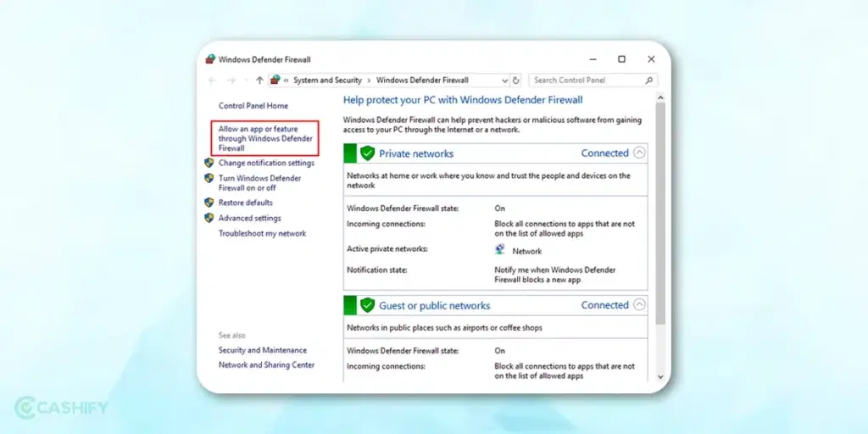The image size is (868, 434).
Task: Click 'Network' name under active private networks
Action: coord(527,251)
